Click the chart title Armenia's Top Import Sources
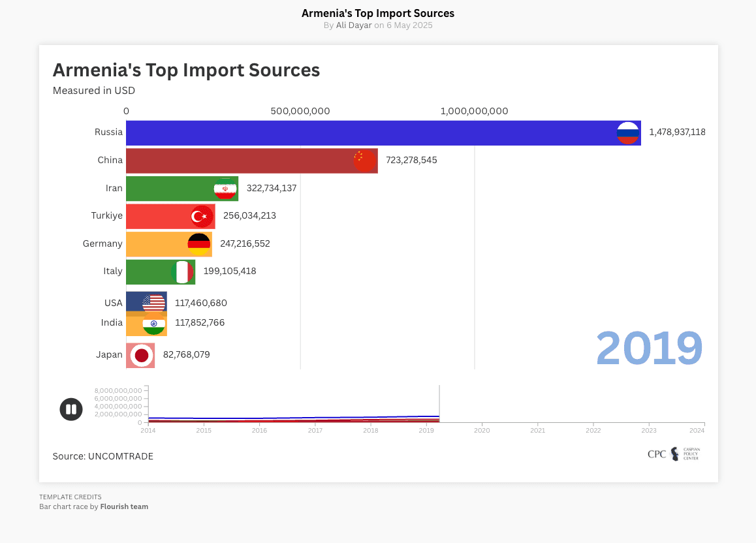The width and height of the screenshot is (756, 543). [187, 70]
